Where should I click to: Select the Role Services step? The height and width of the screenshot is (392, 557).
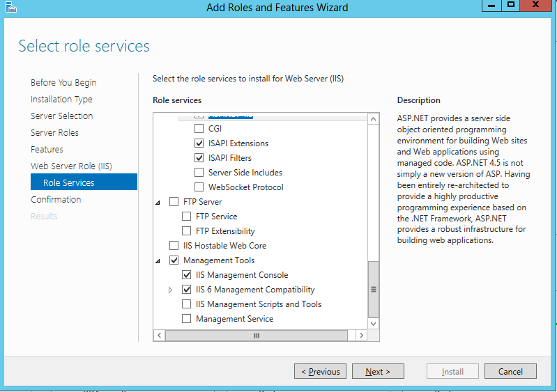point(84,182)
